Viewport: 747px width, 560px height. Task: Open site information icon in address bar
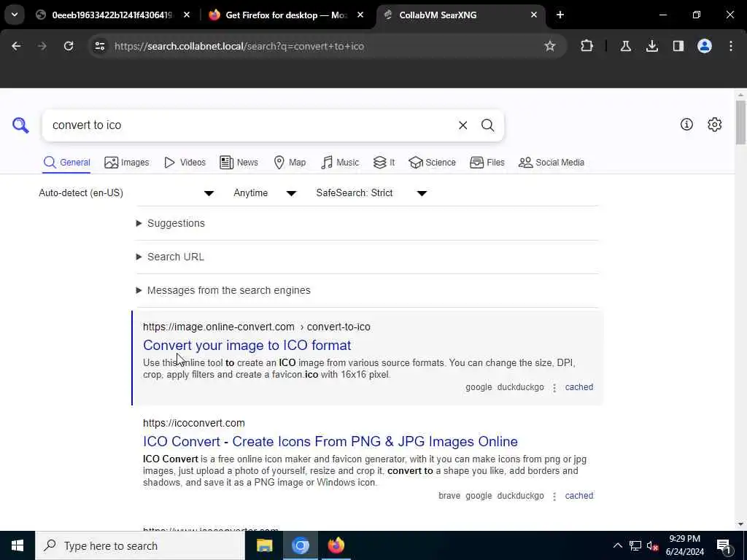[x=100, y=46]
